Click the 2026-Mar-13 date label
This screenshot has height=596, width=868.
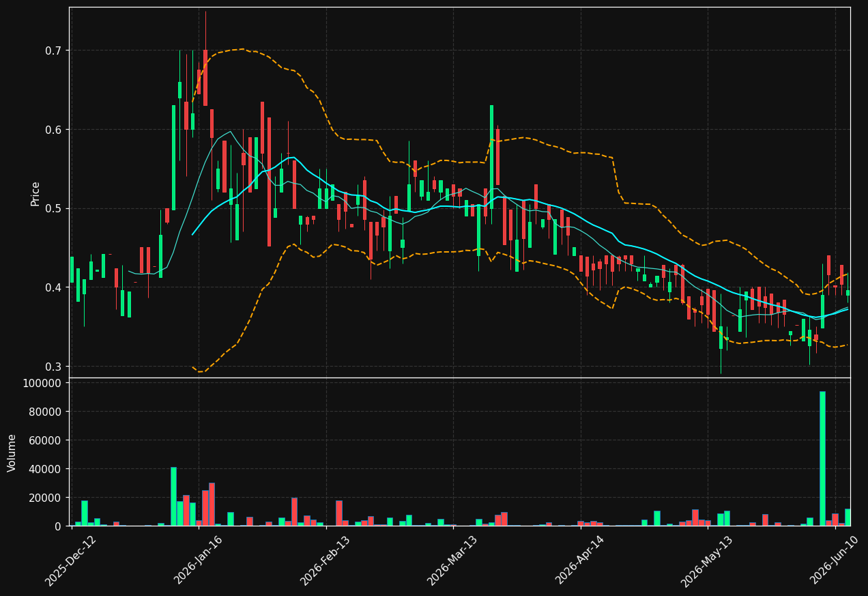(452, 561)
